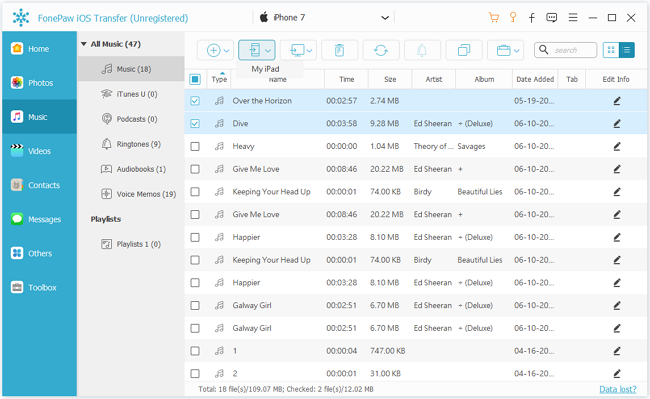This screenshot has height=399, width=650.
Task: Open the Toolbox section
Action: coord(39,288)
